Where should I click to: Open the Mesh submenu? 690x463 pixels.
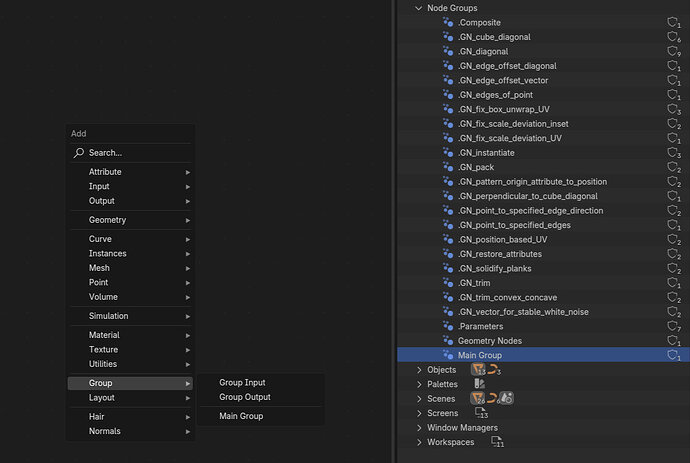click(x=130, y=268)
